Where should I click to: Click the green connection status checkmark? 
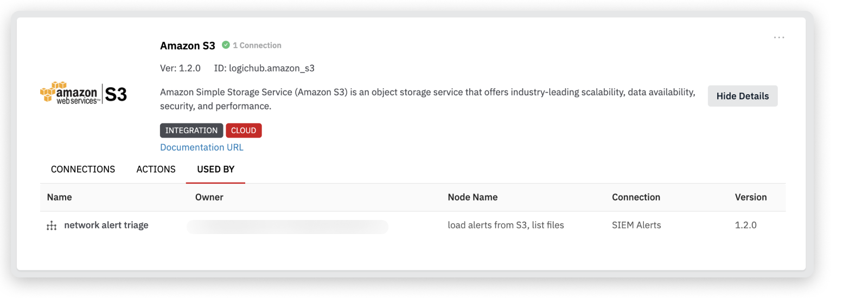(226, 45)
